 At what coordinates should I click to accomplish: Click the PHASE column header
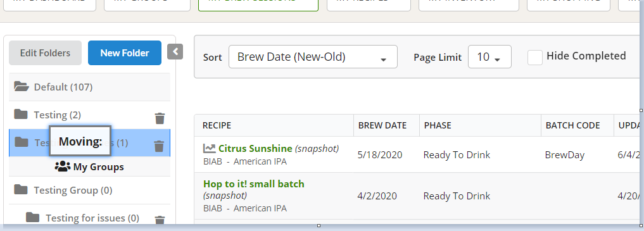coord(438,125)
